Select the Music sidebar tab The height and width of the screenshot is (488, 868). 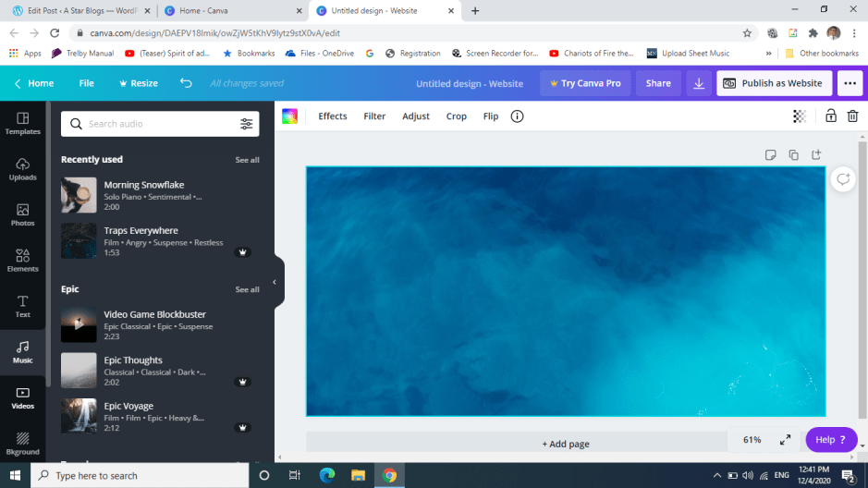(x=23, y=352)
